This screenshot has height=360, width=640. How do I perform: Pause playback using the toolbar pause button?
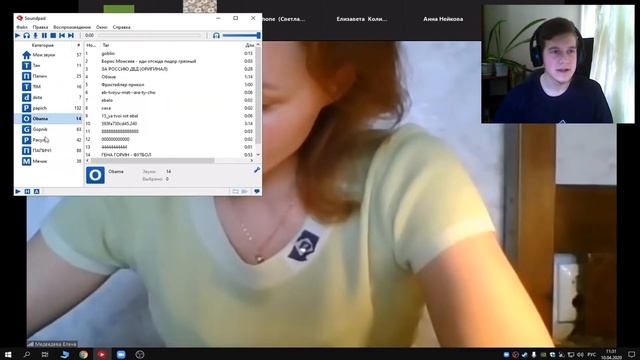[44, 36]
